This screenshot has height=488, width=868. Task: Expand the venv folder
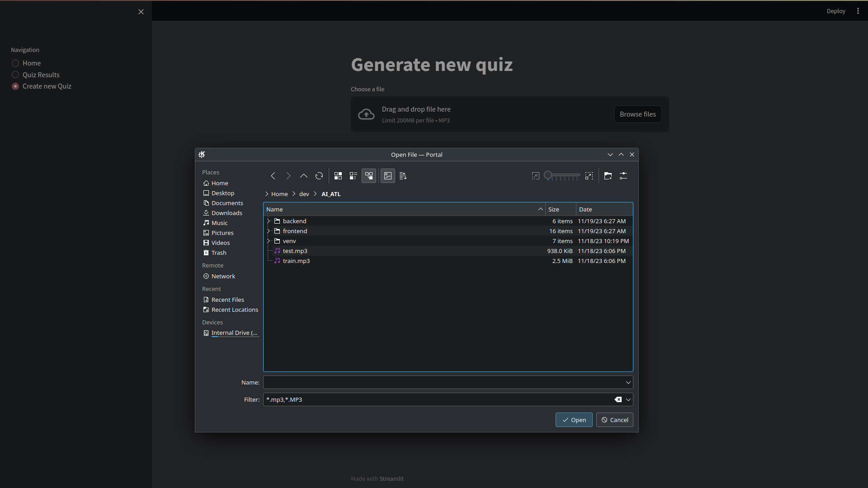(x=269, y=241)
